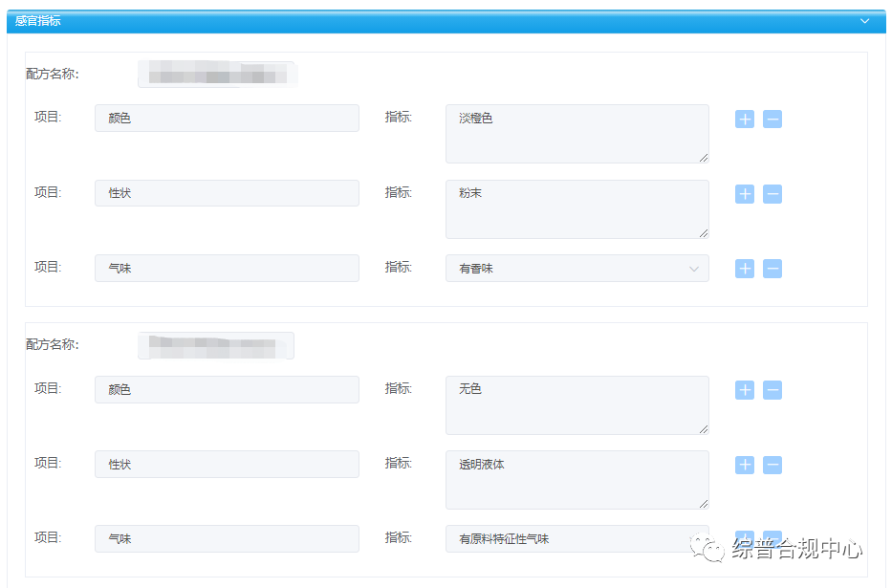Collapse the 感官指标 panel header chevron
Viewport: 892px width, 588px height.
(864, 20)
